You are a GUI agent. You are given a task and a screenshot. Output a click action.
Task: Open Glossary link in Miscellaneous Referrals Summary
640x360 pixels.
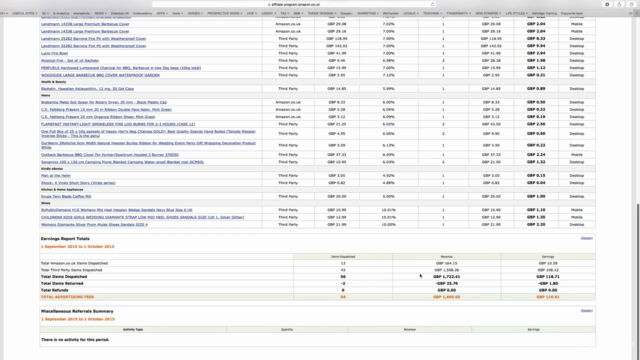[x=587, y=311]
